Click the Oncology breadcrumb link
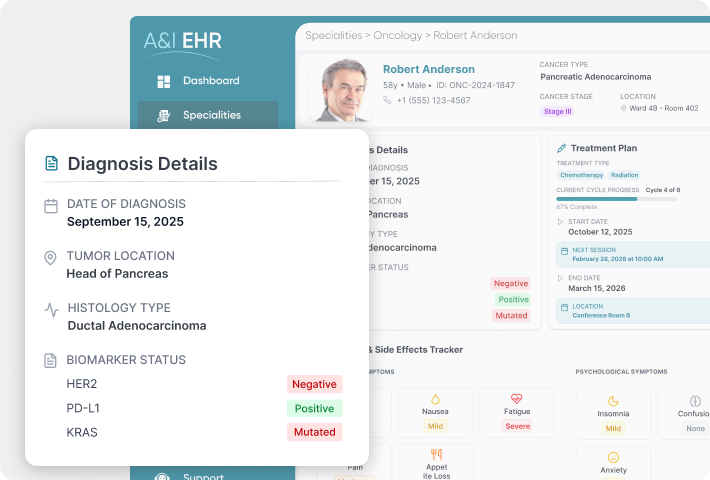 point(398,35)
